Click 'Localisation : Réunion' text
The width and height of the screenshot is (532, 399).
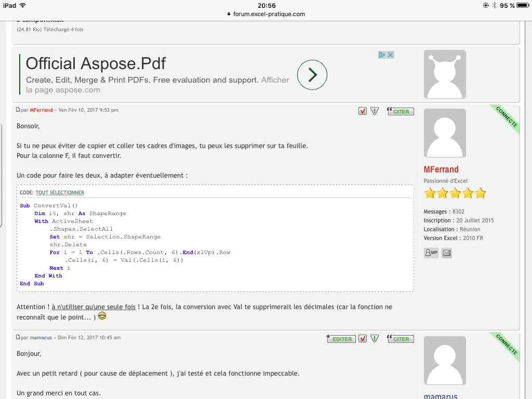click(452, 229)
